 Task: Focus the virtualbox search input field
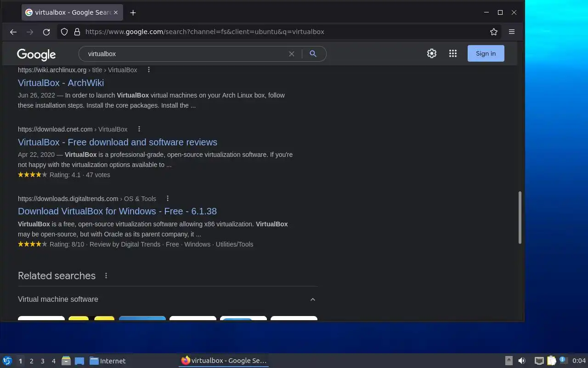click(184, 54)
